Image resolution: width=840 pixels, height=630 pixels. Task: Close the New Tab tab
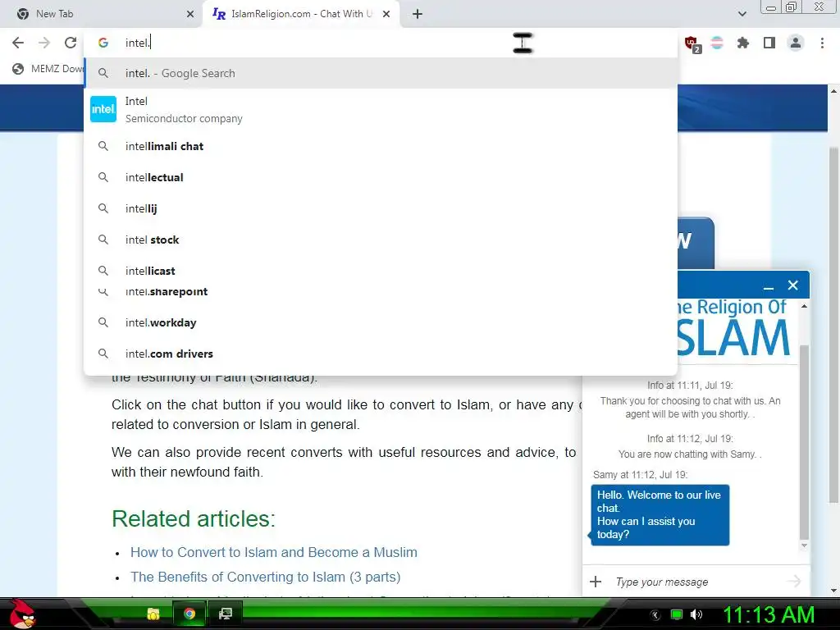tap(190, 14)
